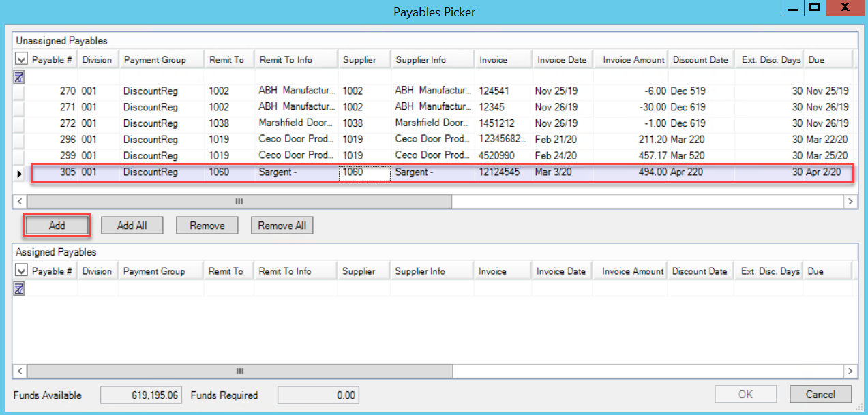This screenshot has height=415, width=868.
Task: Click Due header in Unassigned Payables
Action: click(828, 59)
